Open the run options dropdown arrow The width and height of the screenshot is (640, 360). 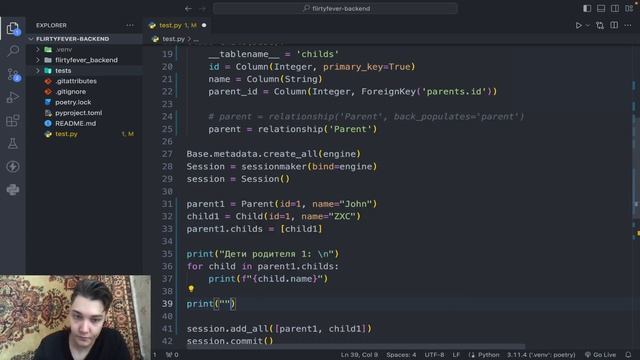(588, 25)
